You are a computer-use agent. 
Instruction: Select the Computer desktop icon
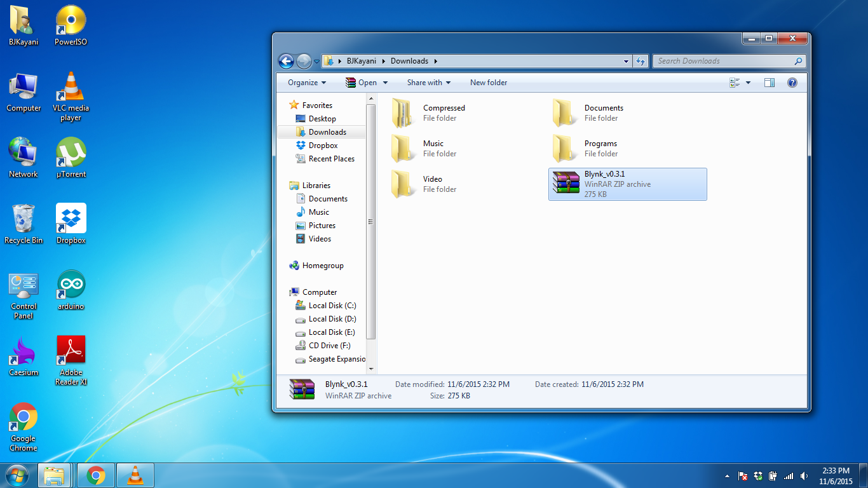tap(24, 92)
